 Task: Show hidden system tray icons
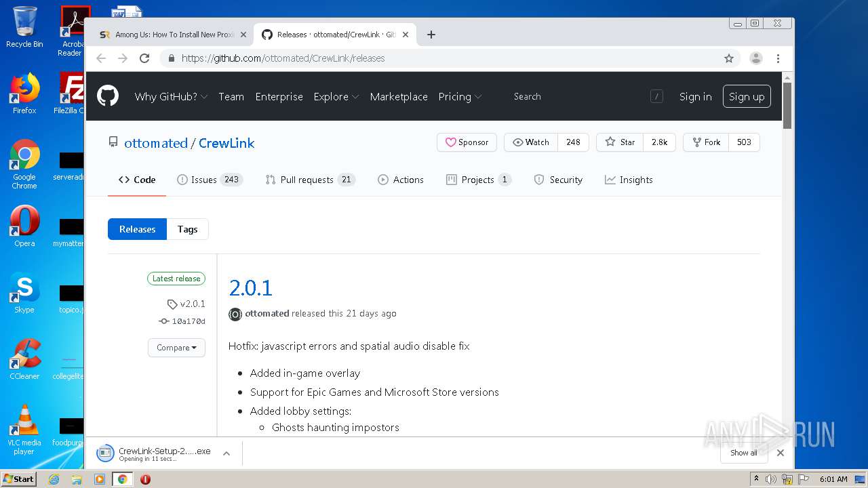757,479
